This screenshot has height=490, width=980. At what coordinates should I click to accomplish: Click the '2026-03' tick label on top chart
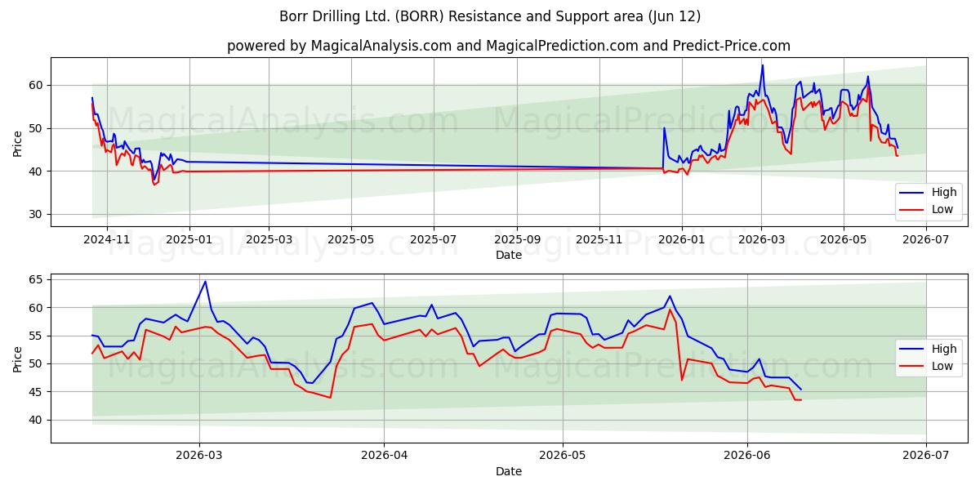click(760, 239)
